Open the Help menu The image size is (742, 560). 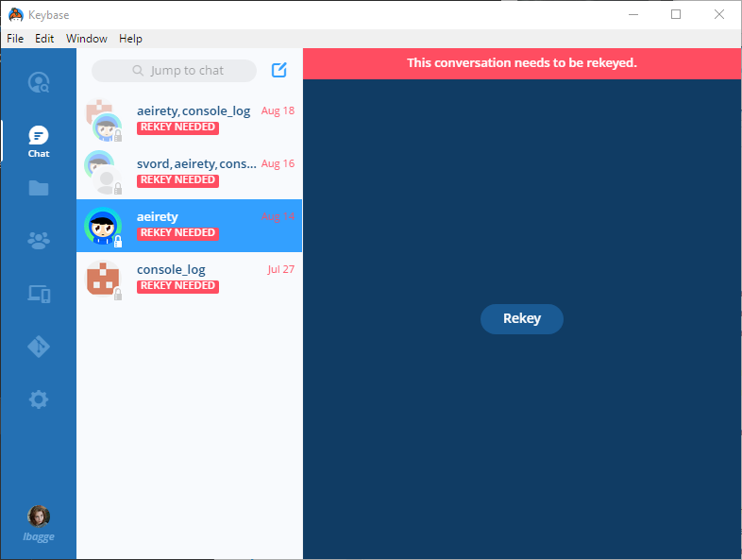(130, 39)
